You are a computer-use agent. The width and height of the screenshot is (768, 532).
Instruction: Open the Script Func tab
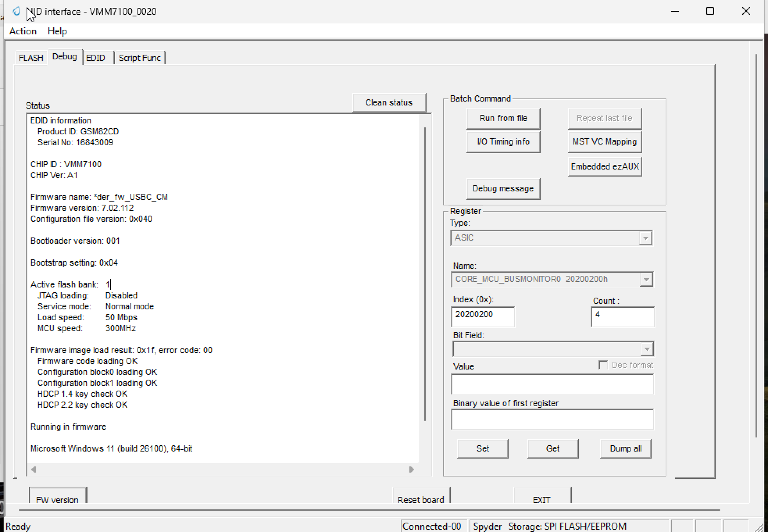pyautogui.click(x=139, y=58)
